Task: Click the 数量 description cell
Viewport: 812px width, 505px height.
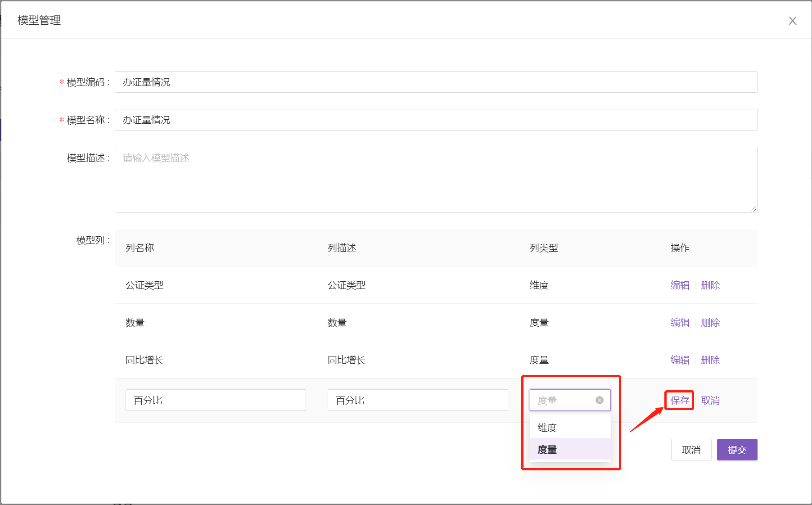Action: click(337, 323)
